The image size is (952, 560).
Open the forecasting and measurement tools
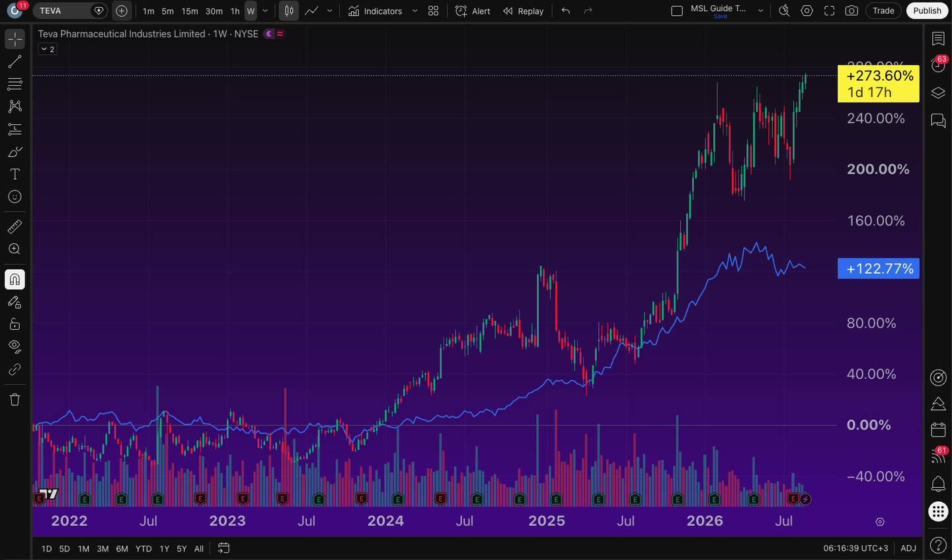click(x=15, y=130)
